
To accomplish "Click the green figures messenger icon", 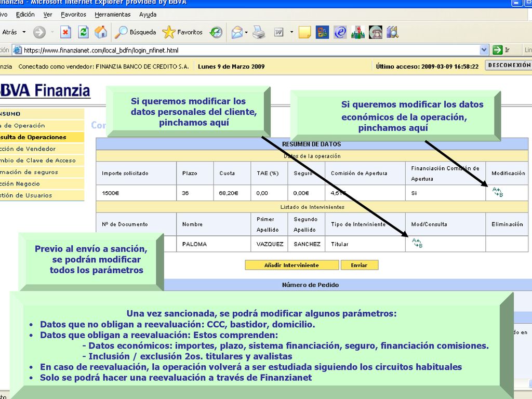I will coord(357,32).
